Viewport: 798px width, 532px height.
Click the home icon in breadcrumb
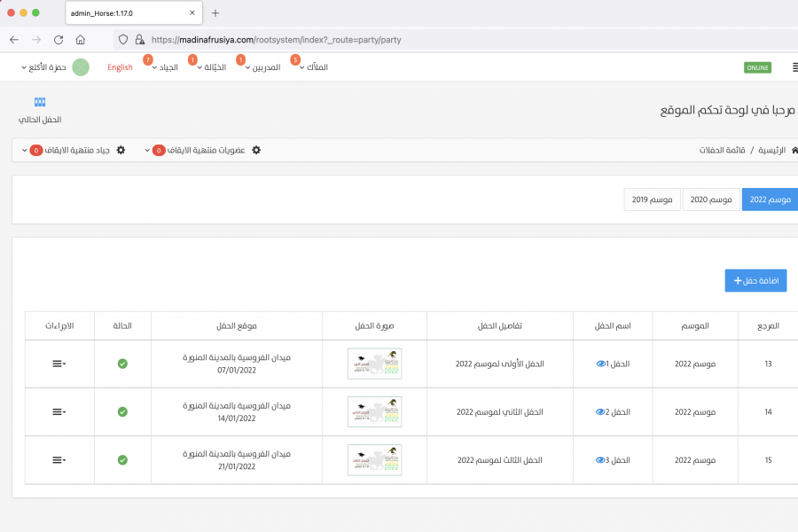point(794,150)
